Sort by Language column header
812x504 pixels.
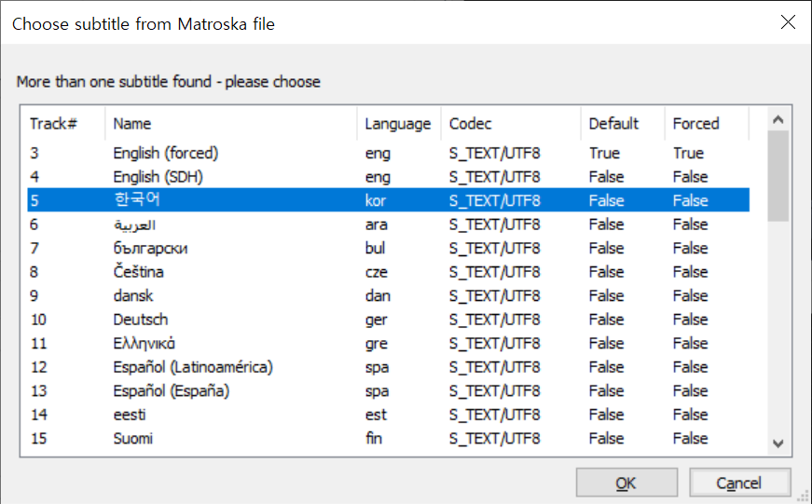(x=398, y=124)
